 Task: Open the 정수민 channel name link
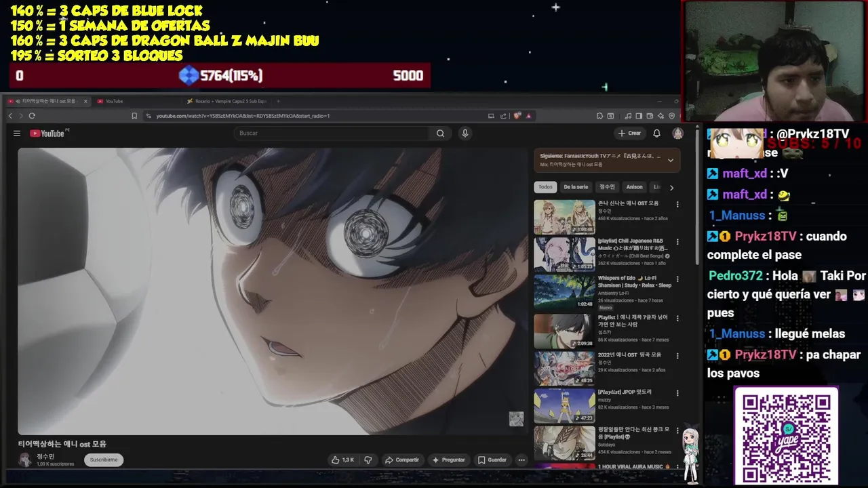pyautogui.click(x=45, y=457)
